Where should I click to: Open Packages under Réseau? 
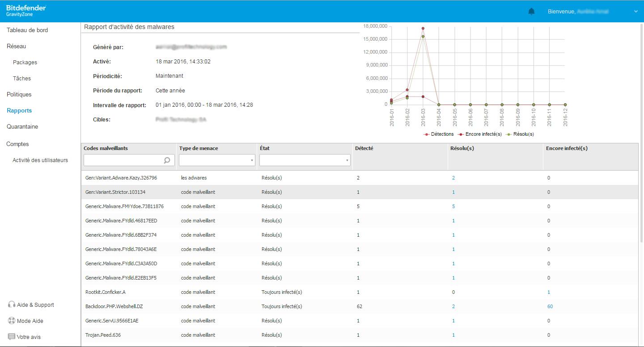[25, 62]
